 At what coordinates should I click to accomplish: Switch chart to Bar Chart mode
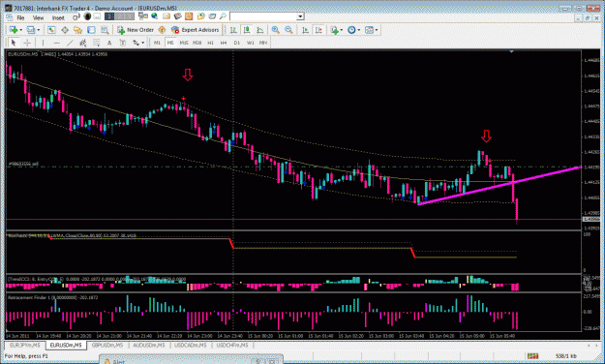(x=233, y=30)
